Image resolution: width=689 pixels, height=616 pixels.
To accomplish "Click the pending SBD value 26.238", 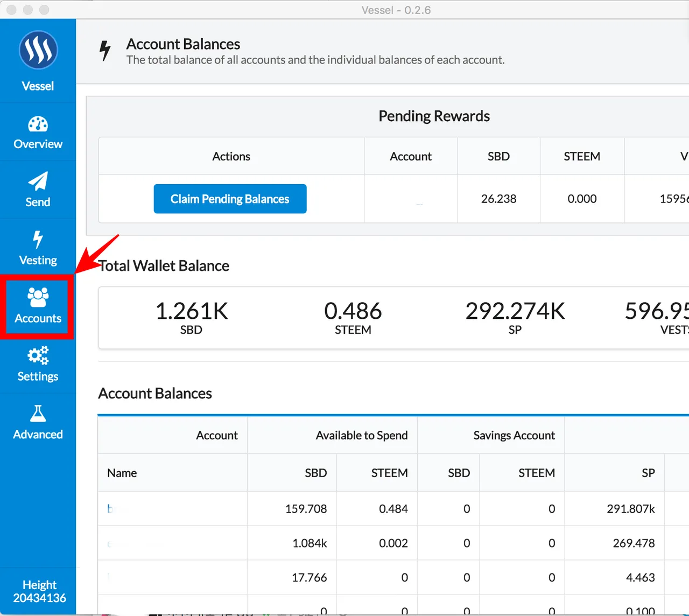I will (498, 199).
